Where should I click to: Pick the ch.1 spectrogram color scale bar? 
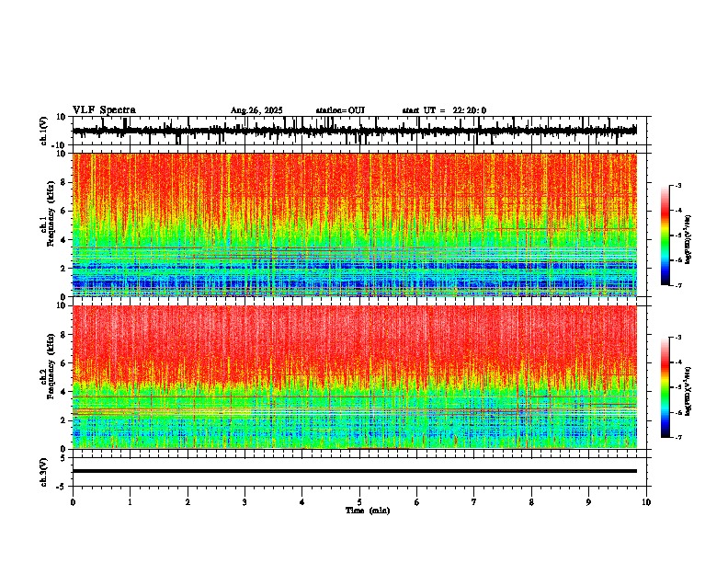coord(665,236)
